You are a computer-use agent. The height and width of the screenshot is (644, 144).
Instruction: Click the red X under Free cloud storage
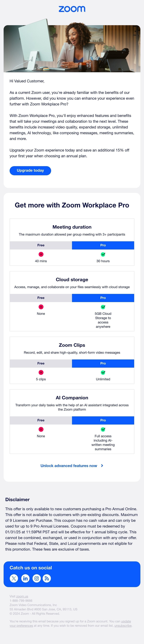tap(41, 307)
